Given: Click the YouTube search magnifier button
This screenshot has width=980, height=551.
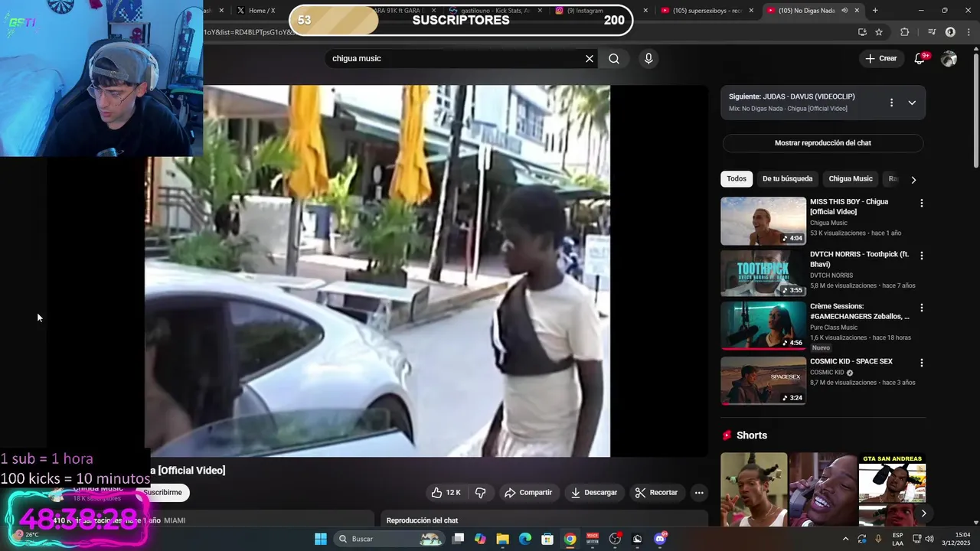Looking at the screenshot, I should pos(614,59).
